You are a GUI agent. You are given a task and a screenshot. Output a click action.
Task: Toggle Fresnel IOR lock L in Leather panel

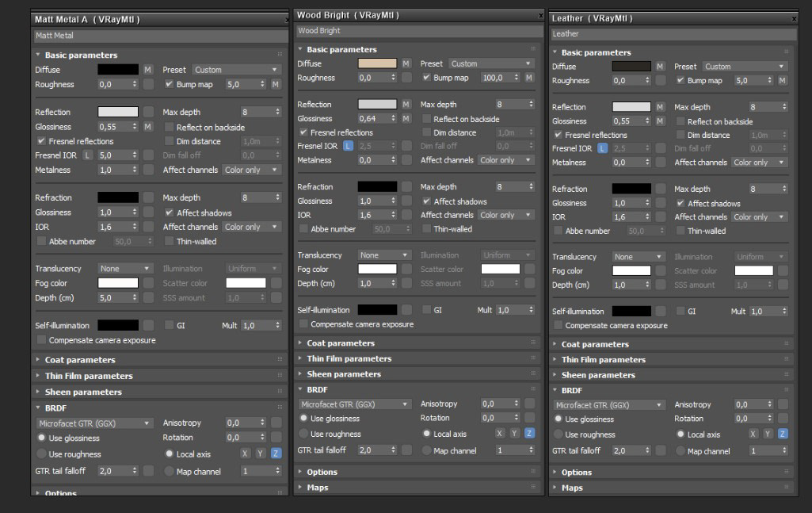[602, 148]
